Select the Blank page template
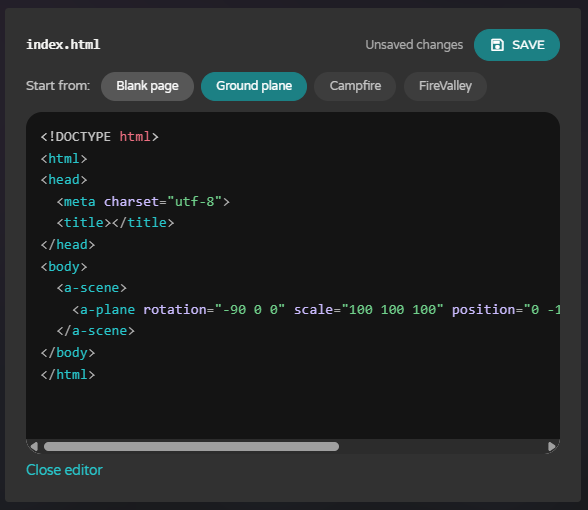This screenshot has width=588, height=510. [147, 86]
